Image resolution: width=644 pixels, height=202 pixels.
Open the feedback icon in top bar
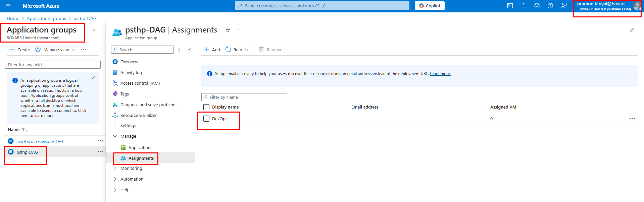(x=564, y=6)
